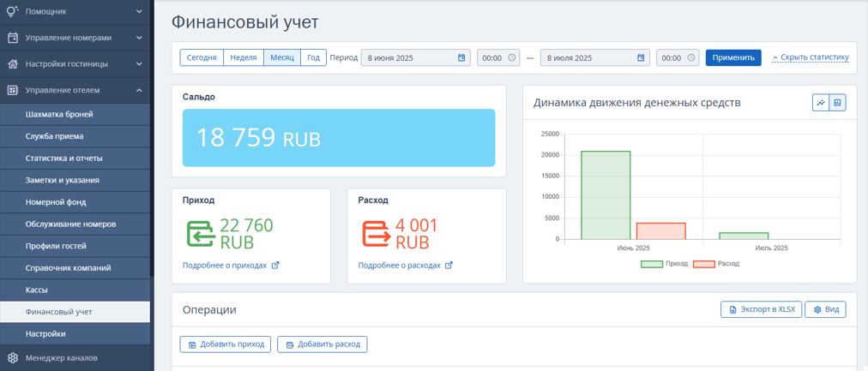Open calendar picker for 8 июня 2025
Screen dimensions: 868x371
click(x=461, y=57)
